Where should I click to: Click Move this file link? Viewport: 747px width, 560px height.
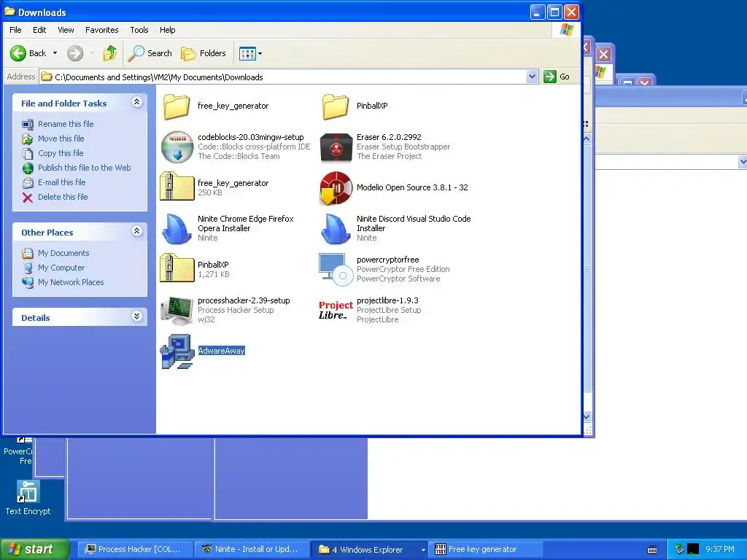point(61,139)
